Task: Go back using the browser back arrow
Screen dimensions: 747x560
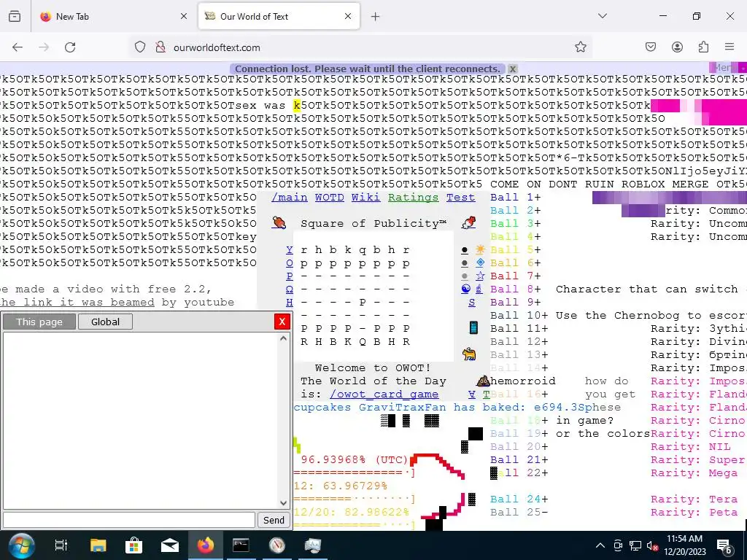Action: point(18,47)
